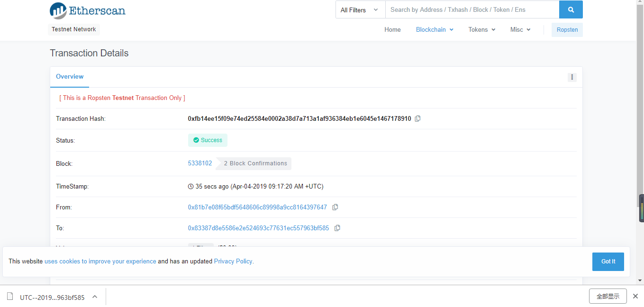Dismiss cookie notice with Got It
644x307 pixels.
608,262
